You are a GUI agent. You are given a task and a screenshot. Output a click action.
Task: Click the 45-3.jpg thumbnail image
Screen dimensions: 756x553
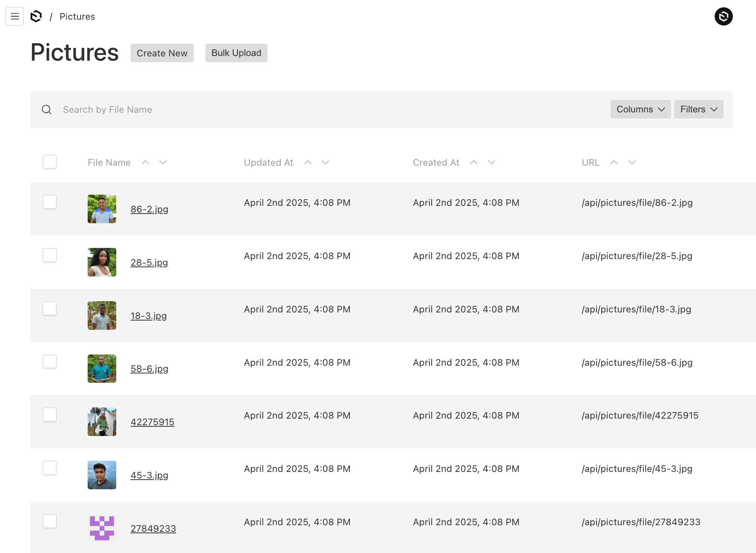[x=102, y=475]
